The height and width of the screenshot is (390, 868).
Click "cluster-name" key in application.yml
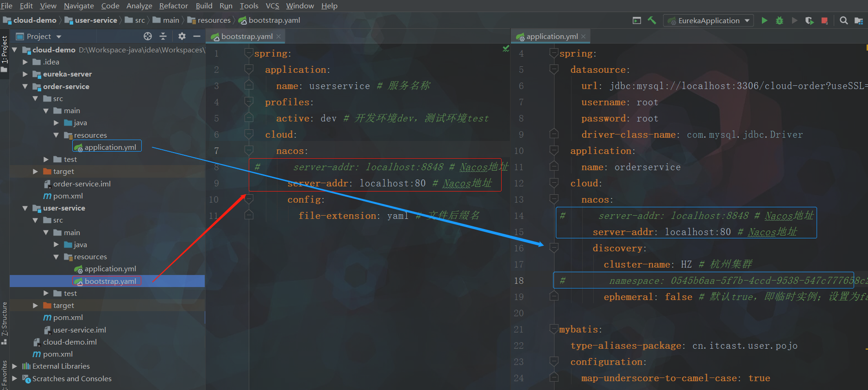636,264
